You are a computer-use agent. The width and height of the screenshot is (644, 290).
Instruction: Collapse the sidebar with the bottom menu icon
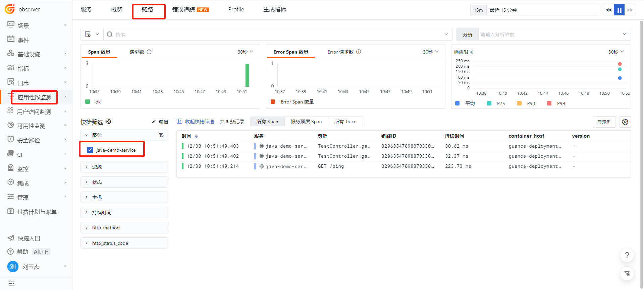(11, 284)
